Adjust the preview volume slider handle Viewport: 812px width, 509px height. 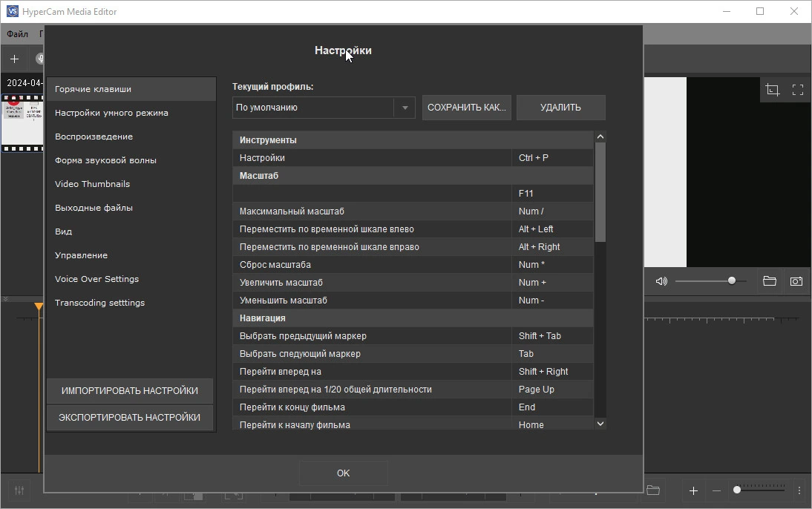[x=732, y=280]
